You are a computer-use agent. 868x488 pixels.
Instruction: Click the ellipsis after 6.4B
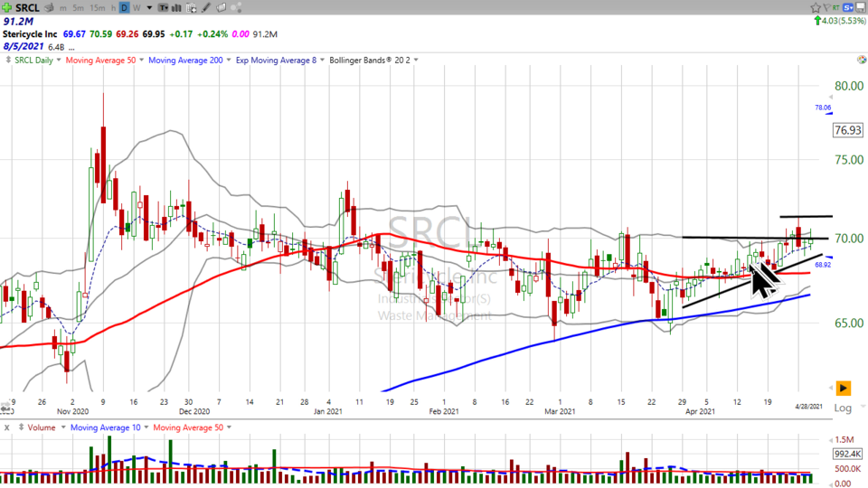pyautogui.click(x=71, y=48)
